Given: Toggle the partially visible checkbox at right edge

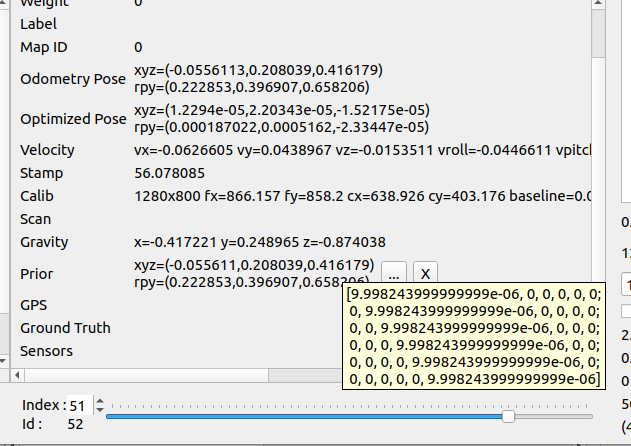Looking at the screenshot, I should pos(626,312).
